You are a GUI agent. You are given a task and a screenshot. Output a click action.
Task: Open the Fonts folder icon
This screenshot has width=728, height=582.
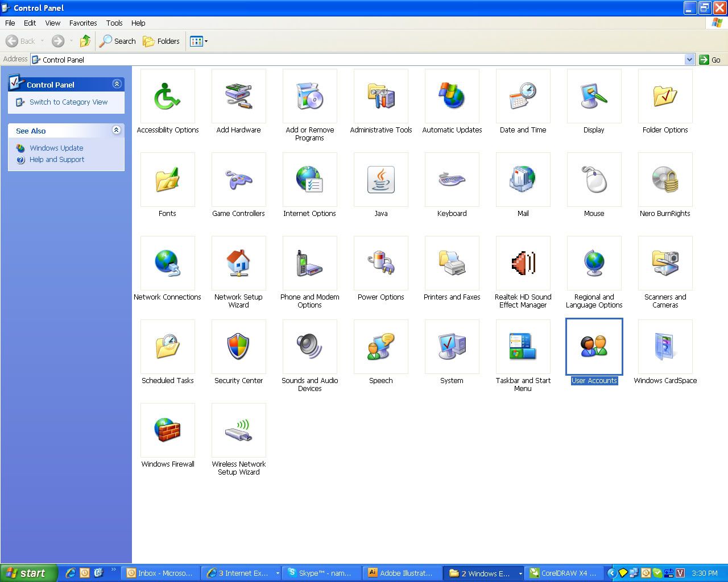point(168,180)
